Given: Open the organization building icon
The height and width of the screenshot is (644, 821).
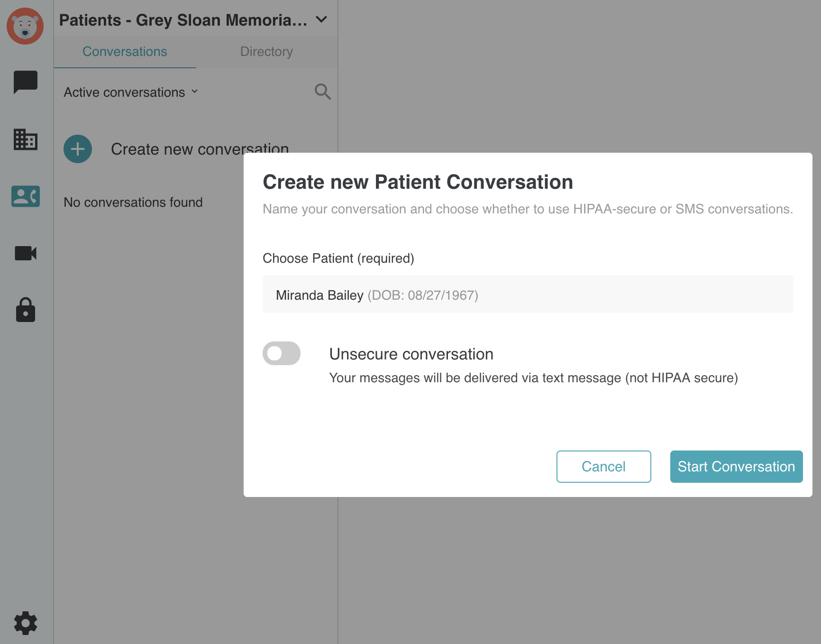Looking at the screenshot, I should [x=26, y=139].
